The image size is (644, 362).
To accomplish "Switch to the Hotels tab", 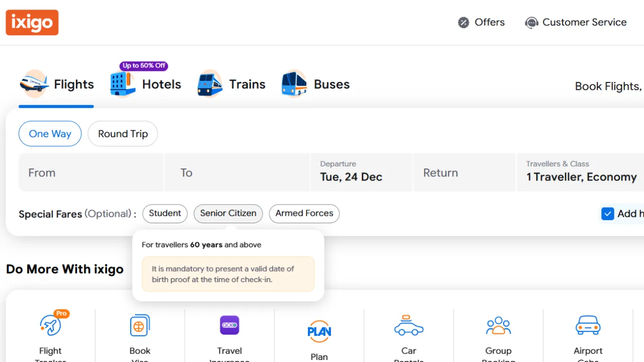I will coord(146,84).
